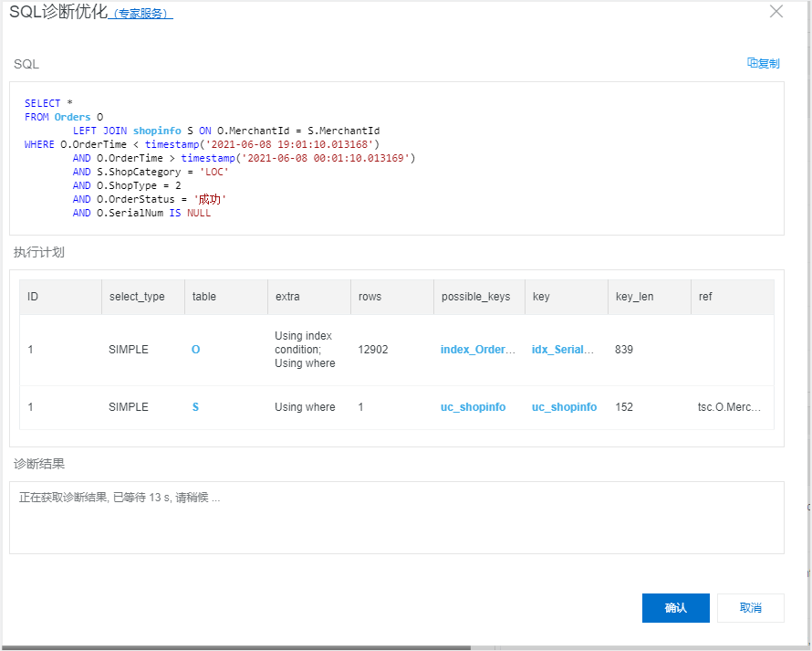Click uc_shopinfo in the possible_keys column
812x651 pixels.
point(473,406)
